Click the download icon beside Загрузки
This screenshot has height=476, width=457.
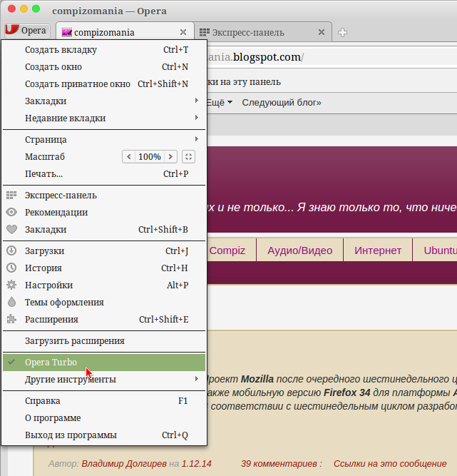pos(11,250)
